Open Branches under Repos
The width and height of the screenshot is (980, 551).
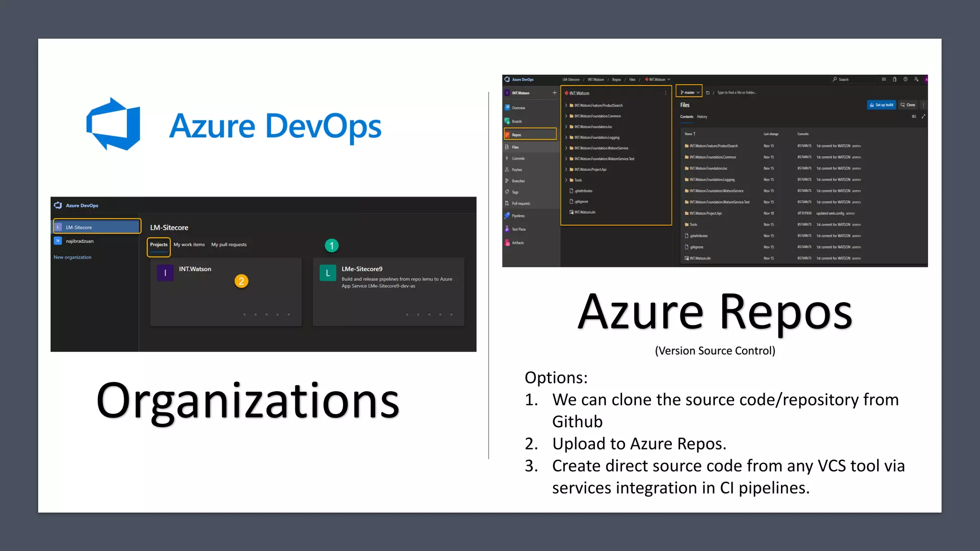[x=518, y=181]
